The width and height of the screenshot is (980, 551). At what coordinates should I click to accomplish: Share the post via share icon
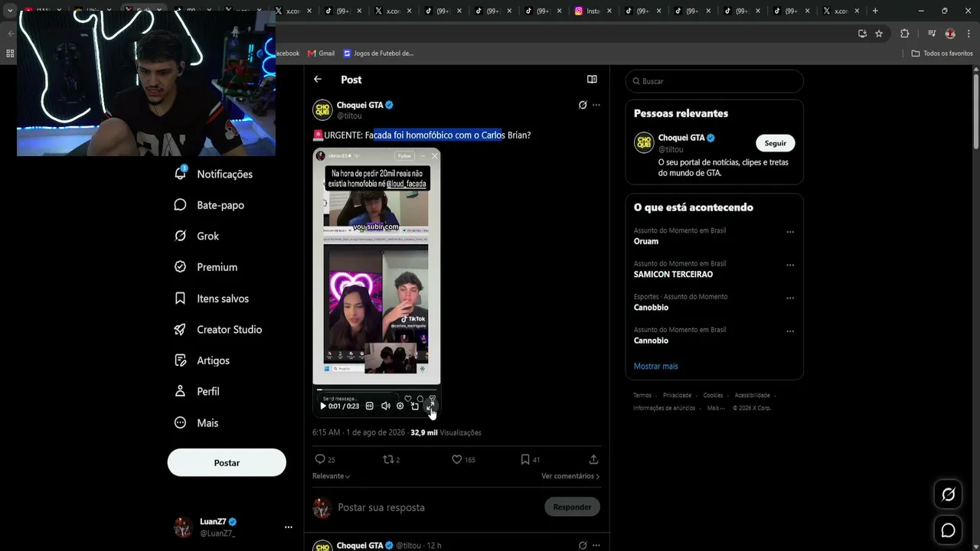(x=593, y=459)
